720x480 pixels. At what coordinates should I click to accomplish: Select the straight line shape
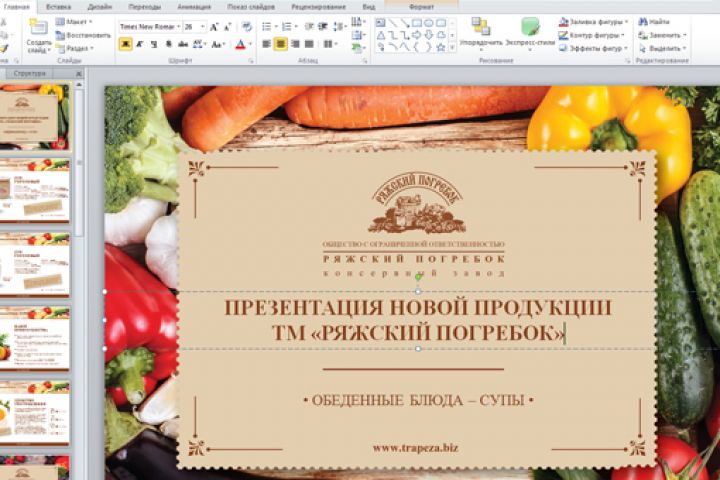tap(393, 23)
